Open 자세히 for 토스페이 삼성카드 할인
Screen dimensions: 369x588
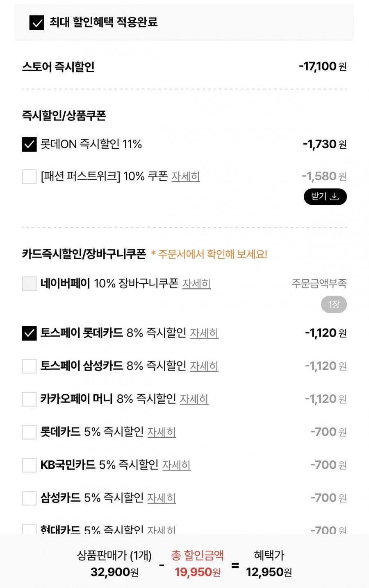click(x=204, y=366)
